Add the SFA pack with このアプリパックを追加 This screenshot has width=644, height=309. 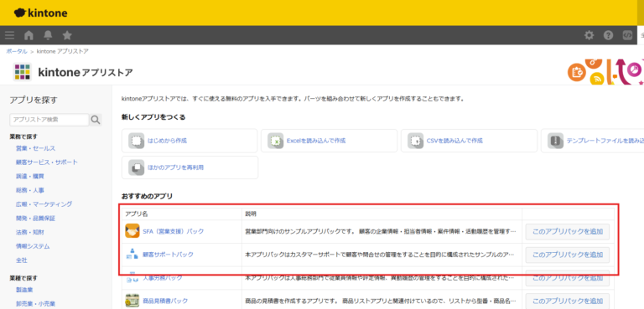(567, 231)
